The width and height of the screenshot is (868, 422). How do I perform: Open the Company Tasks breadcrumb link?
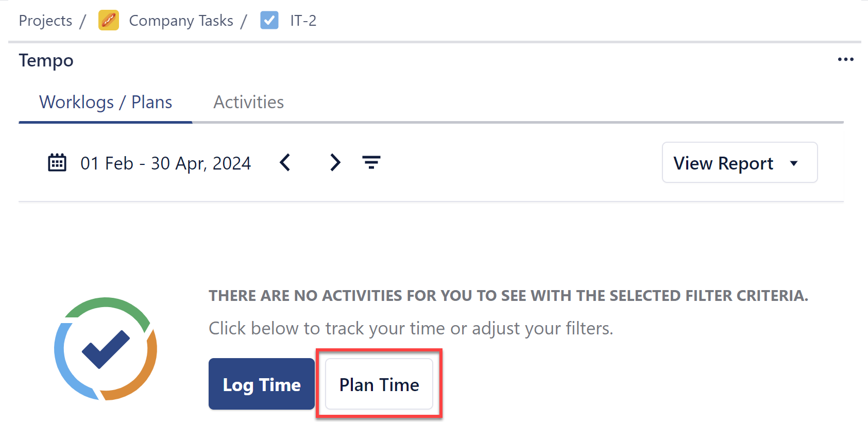click(181, 20)
